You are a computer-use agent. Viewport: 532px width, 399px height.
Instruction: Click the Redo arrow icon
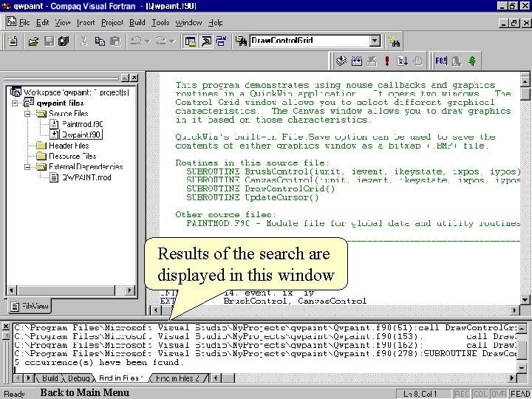pos(161,41)
